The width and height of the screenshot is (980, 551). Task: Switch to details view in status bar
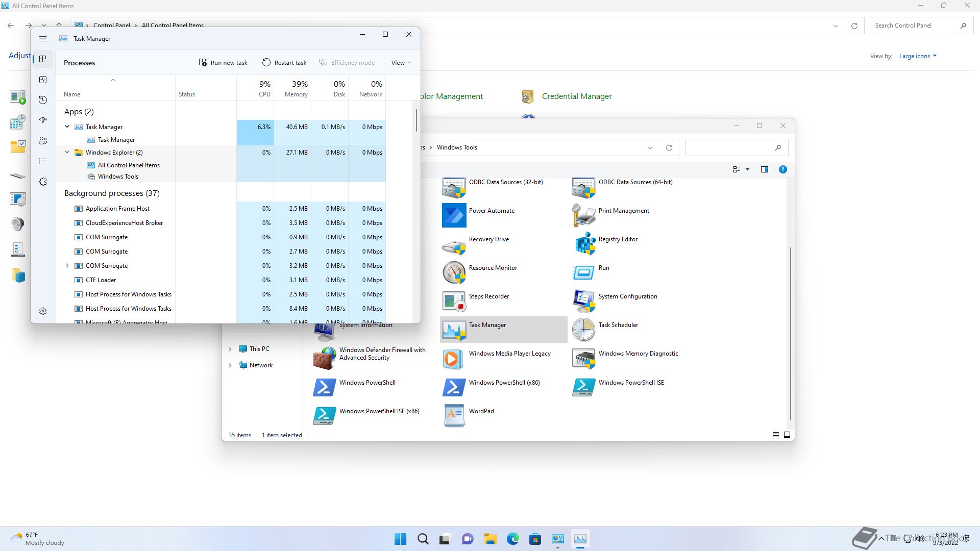point(775,435)
